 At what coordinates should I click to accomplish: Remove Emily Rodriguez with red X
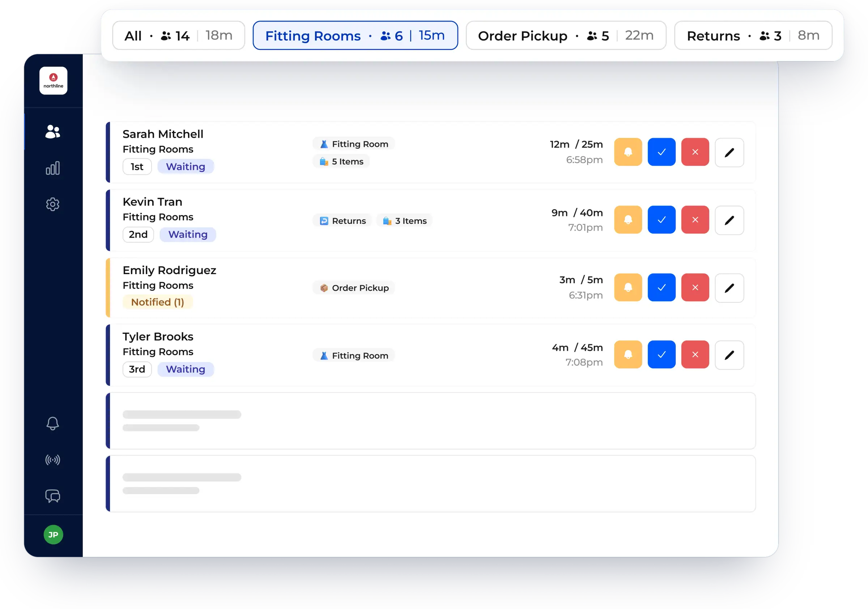point(695,287)
